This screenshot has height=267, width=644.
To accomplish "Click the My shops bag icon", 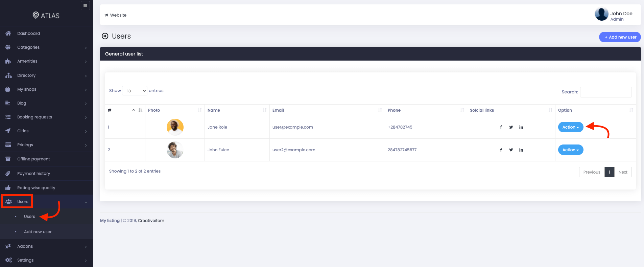I will [8, 89].
